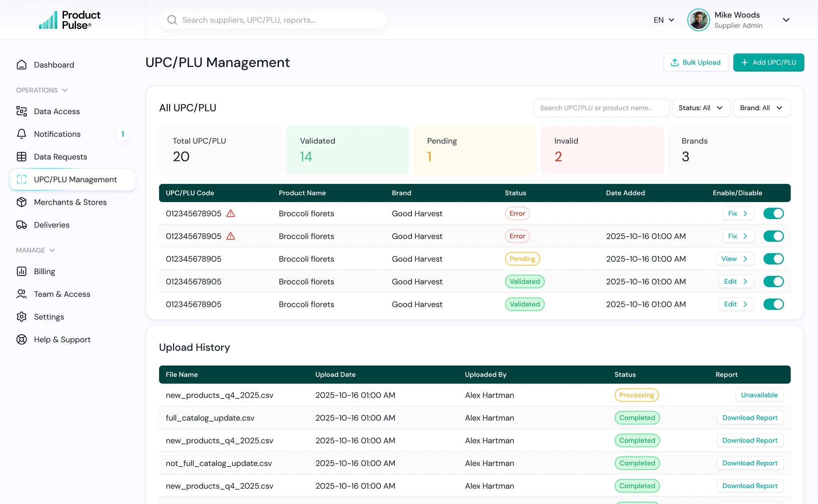The width and height of the screenshot is (818, 504).
Task: Collapse the OPERATIONS sidebar section
Action: tap(42, 90)
